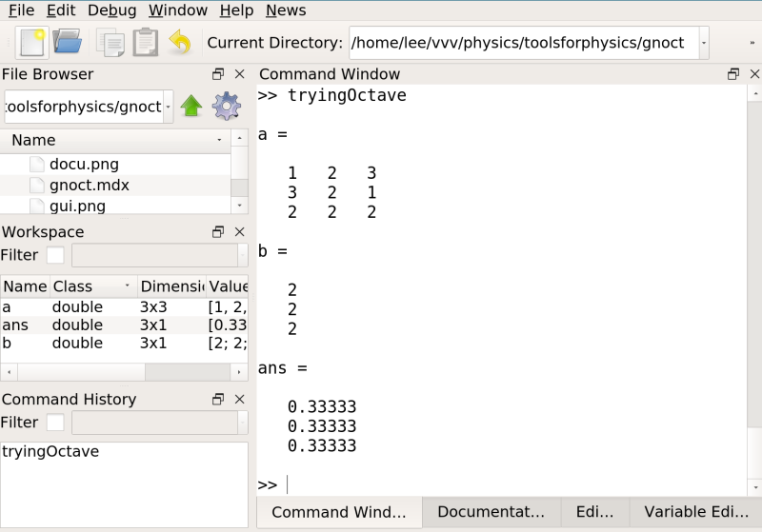762x532 pixels.
Task: Enable the Command History Filter checkbox
Action: pyautogui.click(x=55, y=423)
